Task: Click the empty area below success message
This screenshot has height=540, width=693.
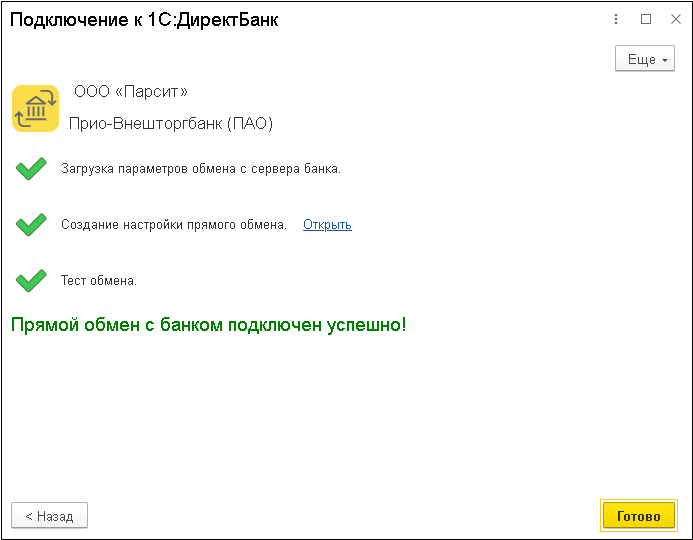Action: point(345,415)
